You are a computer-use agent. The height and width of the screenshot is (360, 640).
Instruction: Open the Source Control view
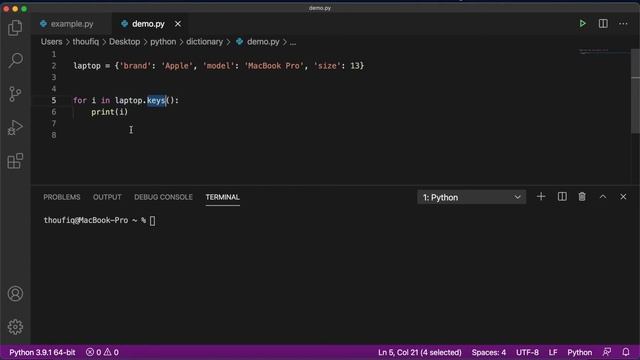tap(15, 94)
